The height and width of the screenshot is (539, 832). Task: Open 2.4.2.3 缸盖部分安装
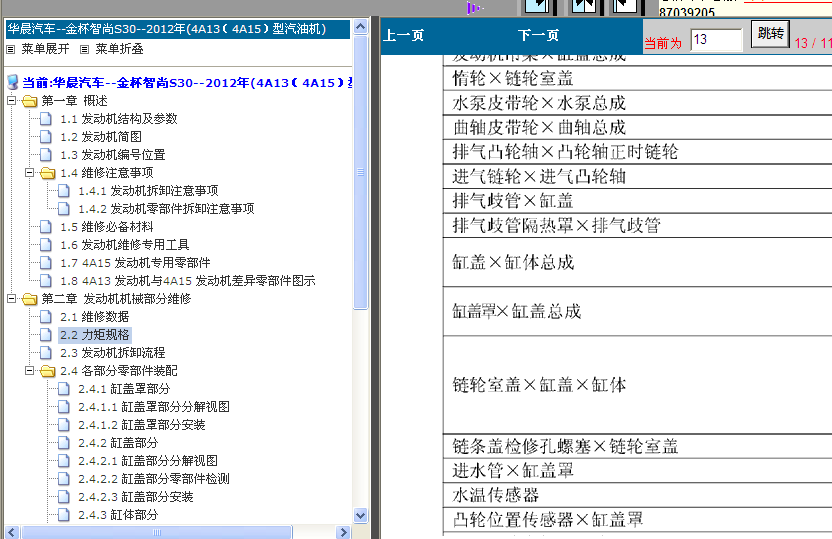click(136, 498)
